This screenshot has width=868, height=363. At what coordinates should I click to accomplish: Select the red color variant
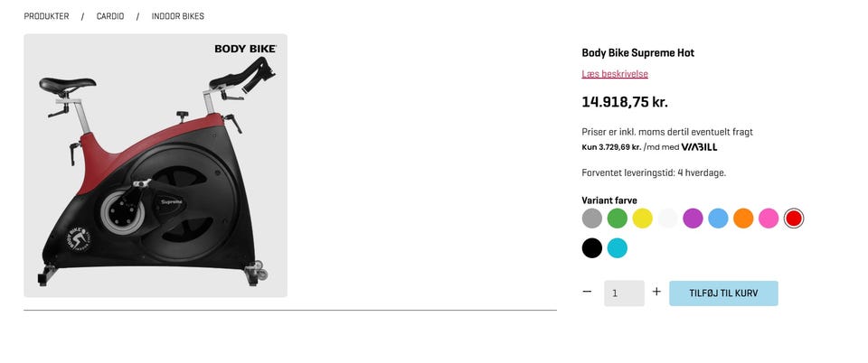[x=794, y=219]
